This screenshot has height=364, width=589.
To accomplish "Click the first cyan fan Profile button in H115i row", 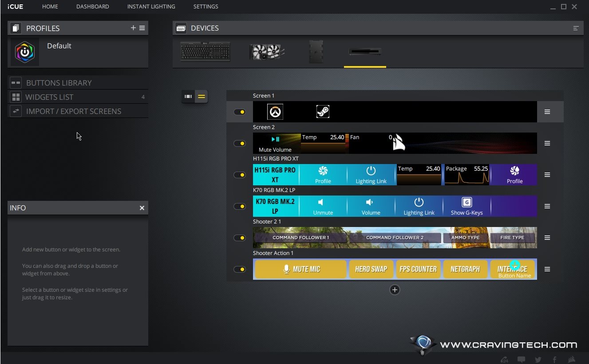I will 323,175.
